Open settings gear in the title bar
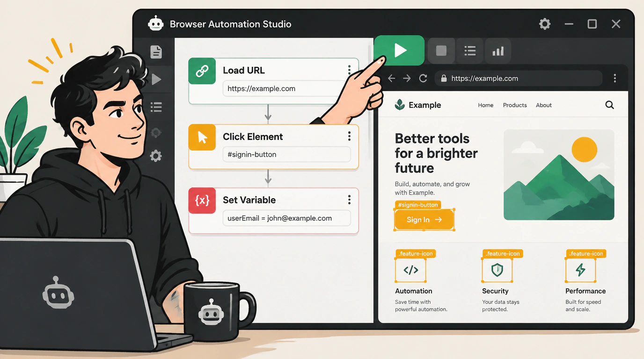Viewport: 644px width, 359px height. [545, 24]
